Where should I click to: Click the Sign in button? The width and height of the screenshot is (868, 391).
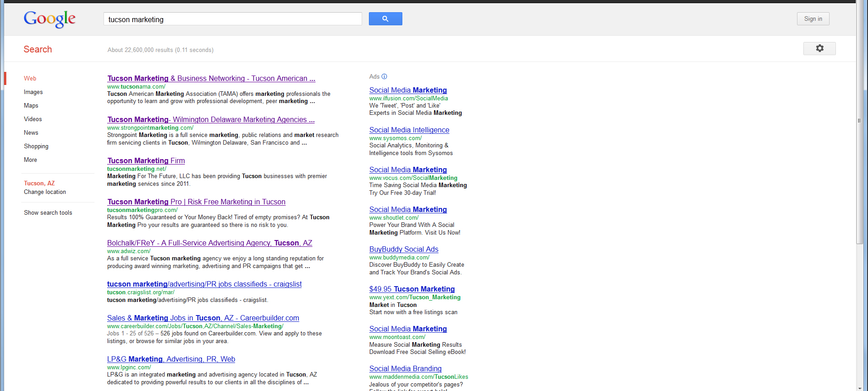coord(813,19)
